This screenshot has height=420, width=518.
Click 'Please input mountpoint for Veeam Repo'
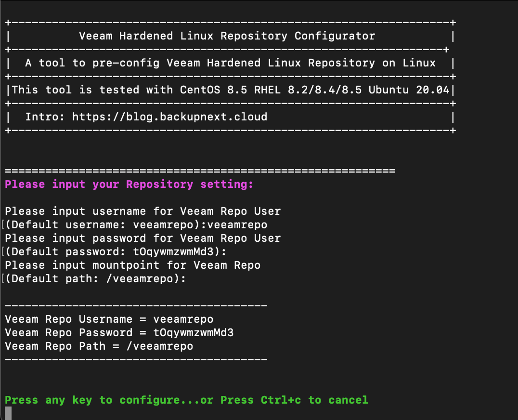click(133, 265)
